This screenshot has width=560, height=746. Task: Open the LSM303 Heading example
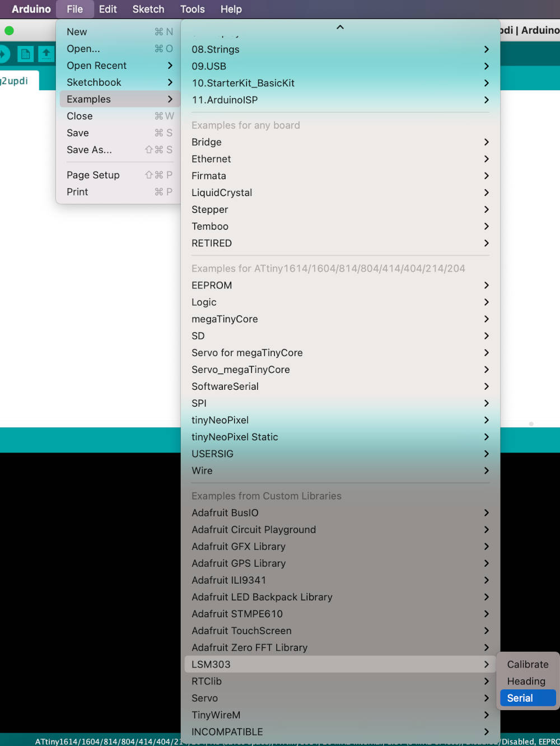(528, 681)
